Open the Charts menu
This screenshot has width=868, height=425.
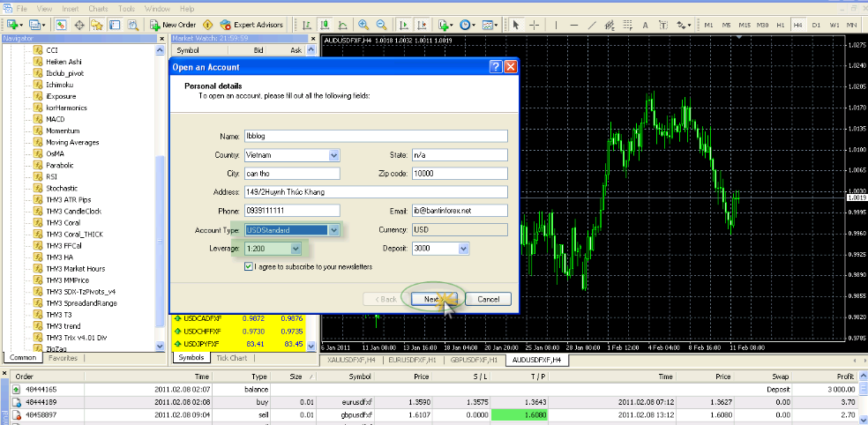coord(98,7)
